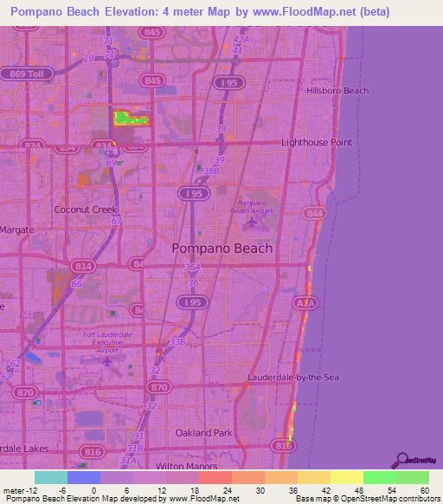Click exit number 33B
This screenshot has width=443, height=504.
(x=177, y=342)
